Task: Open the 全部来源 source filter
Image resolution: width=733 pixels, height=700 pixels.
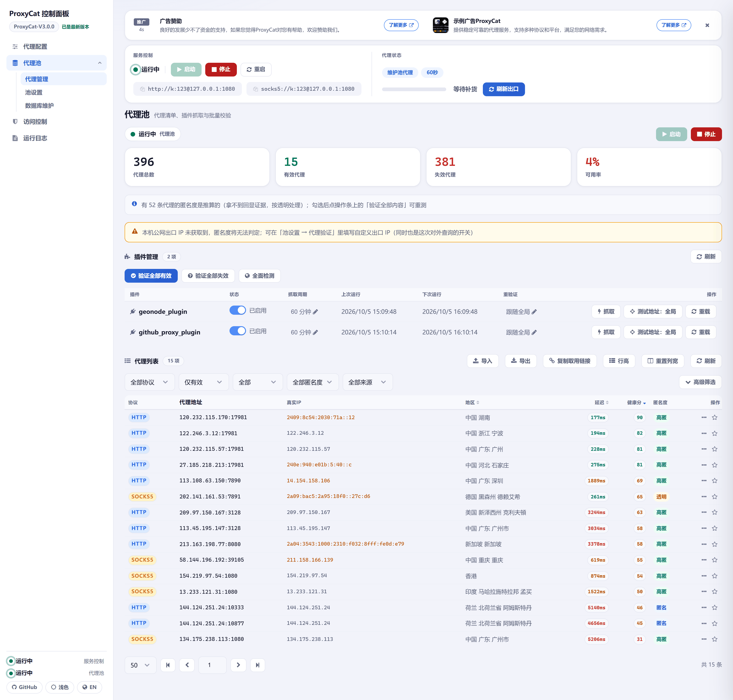Action: [x=367, y=382]
